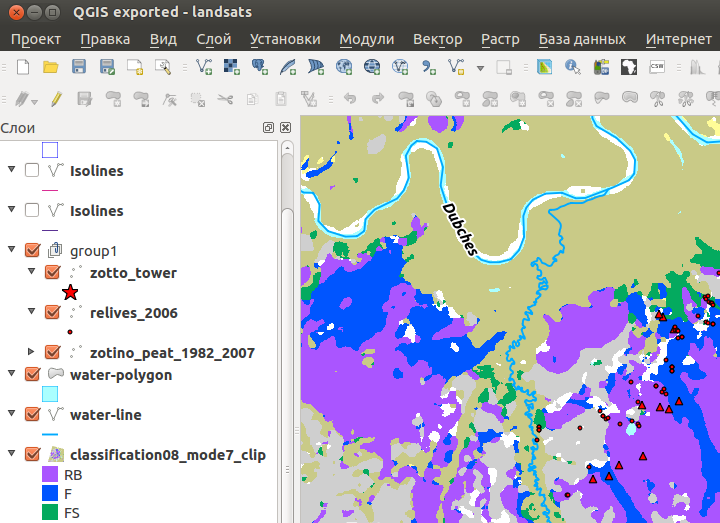The height and width of the screenshot is (523, 720).
Task: Uncheck the zotto_tower layer checkbox
Action: tap(54, 272)
